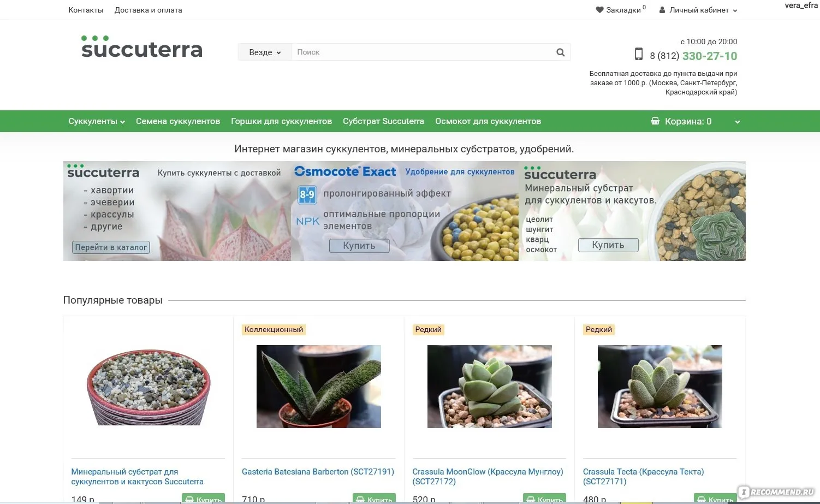Click the Корзина: 0 cart text
This screenshot has height=504, width=820.
688,121
